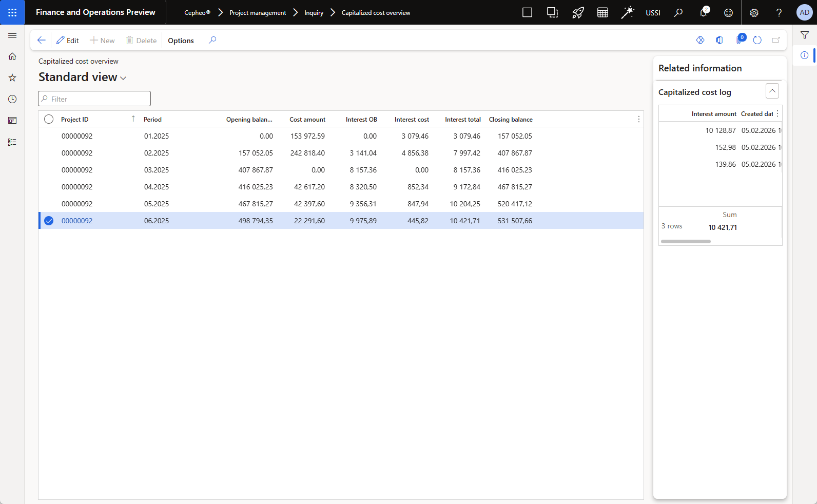Image resolution: width=817 pixels, height=504 pixels.
Task: Select the row for period 03.2025
Action: pyautogui.click(x=157, y=170)
